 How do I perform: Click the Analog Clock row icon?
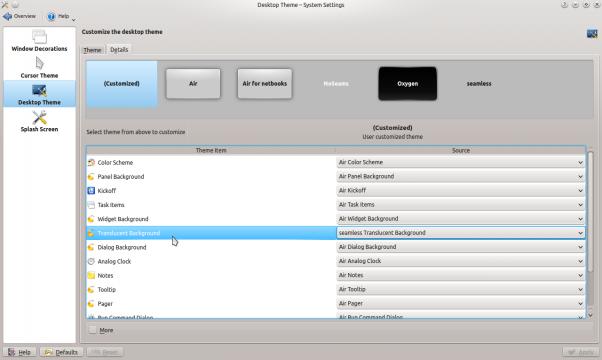pyautogui.click(x=91, y=261)
